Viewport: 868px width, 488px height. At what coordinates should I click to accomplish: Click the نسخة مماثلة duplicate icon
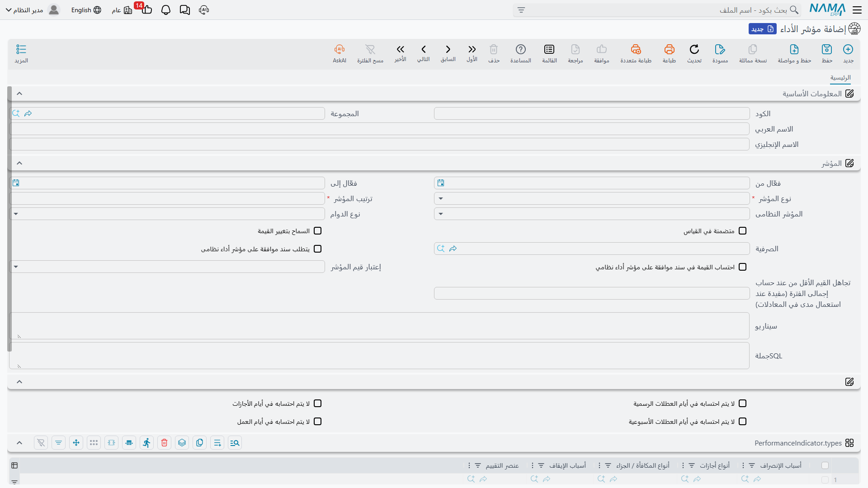click(753, 49)
